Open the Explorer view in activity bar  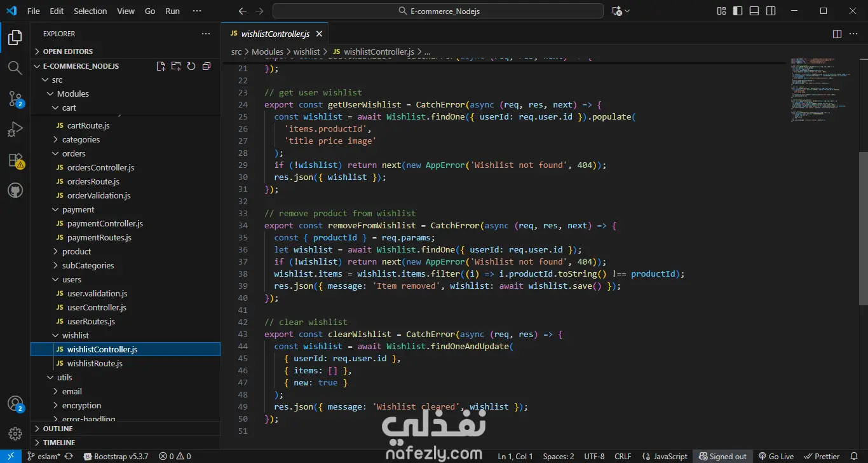point(15,38)
